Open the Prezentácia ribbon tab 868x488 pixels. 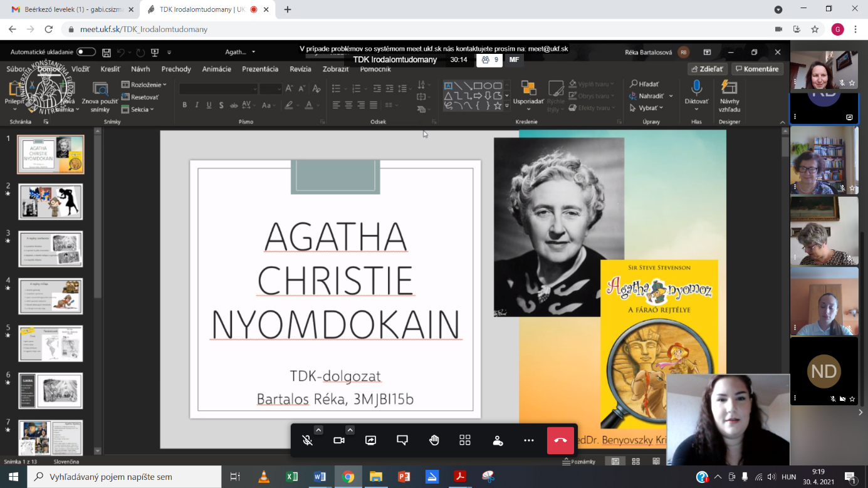coord(260,69)
